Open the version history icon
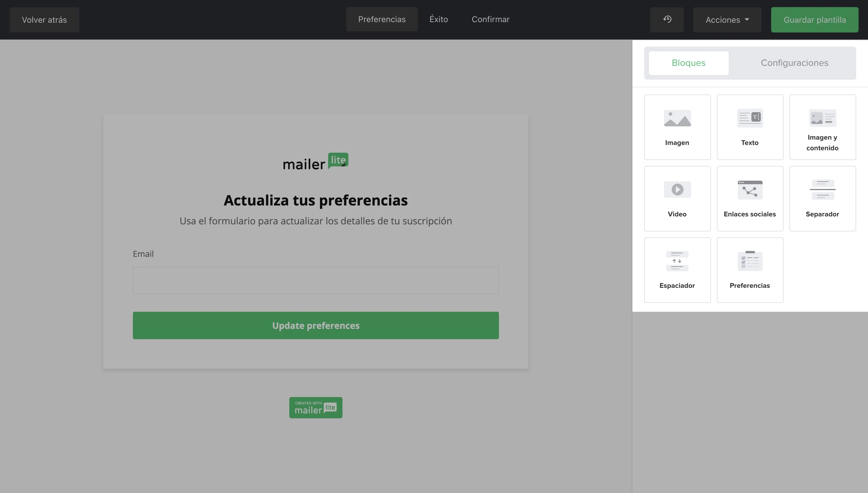The image size is (868, 493). tap(667, 20)
